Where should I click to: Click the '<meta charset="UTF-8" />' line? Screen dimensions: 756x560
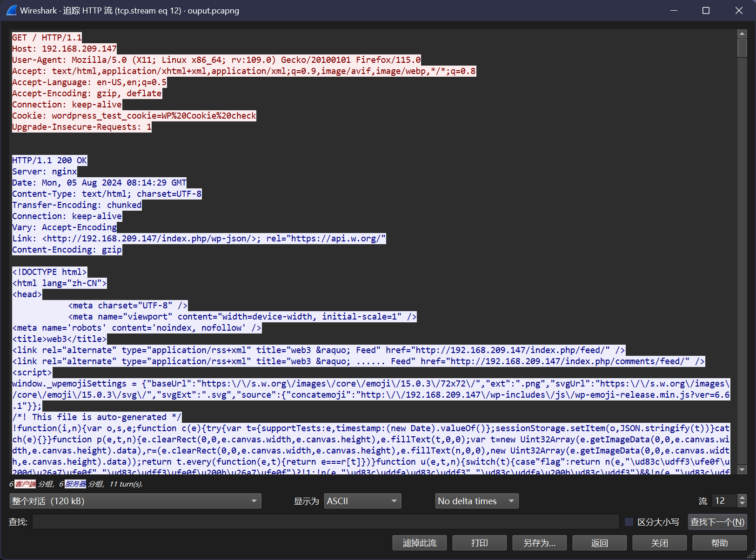click(x=128, y=306)
